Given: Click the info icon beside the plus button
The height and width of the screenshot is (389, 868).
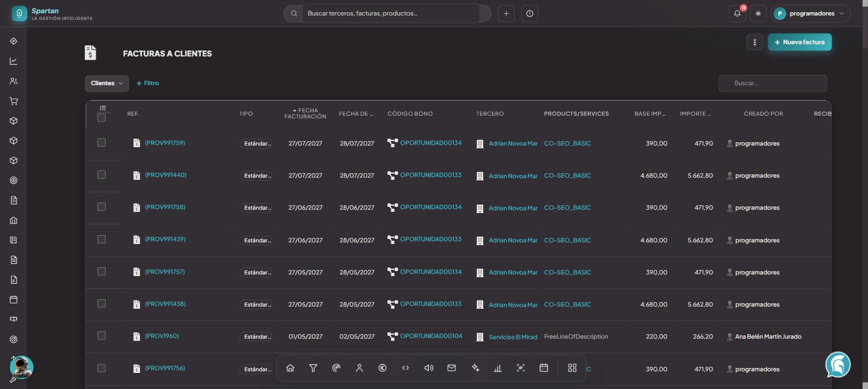Looking at the screenshot, I should pos(530,14).
